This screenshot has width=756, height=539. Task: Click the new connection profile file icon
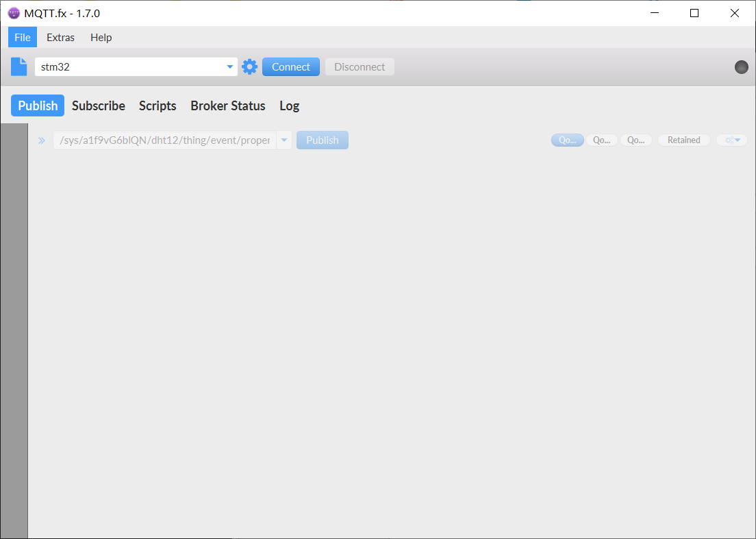click(18, 66)
